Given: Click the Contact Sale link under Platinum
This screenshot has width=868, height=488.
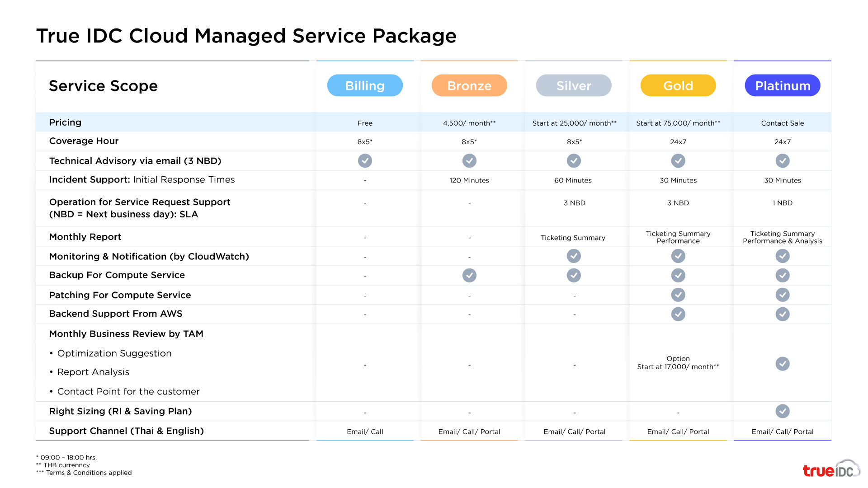Looking at the screenshot, I should (x=782, y=123).
